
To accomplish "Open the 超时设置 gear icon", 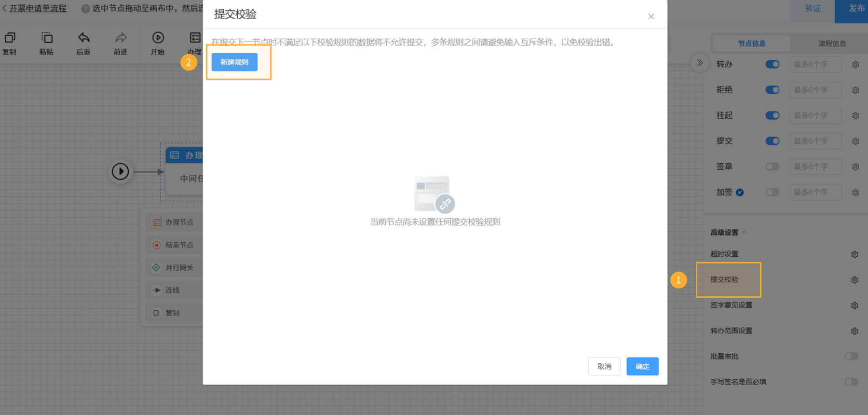I will pyautogui.click(x=854, y=254).
